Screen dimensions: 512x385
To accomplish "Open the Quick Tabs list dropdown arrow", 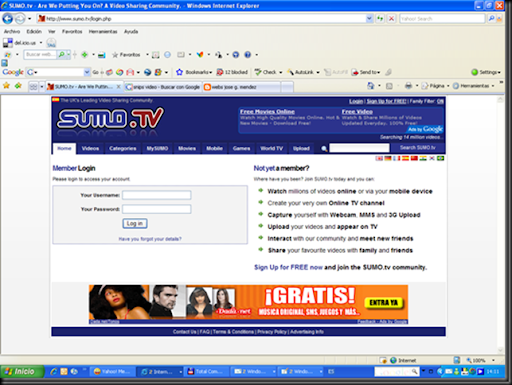I will [x=42, y=87].
